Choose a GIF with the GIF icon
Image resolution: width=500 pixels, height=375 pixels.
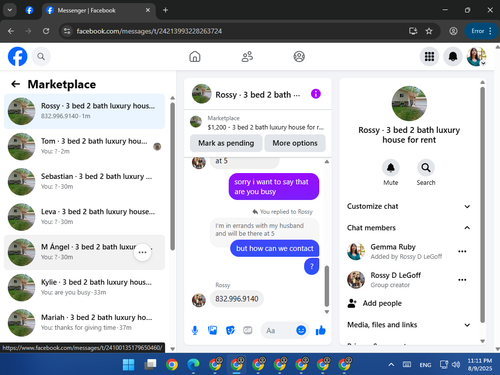pyautogui.click(x=248, y=330)
